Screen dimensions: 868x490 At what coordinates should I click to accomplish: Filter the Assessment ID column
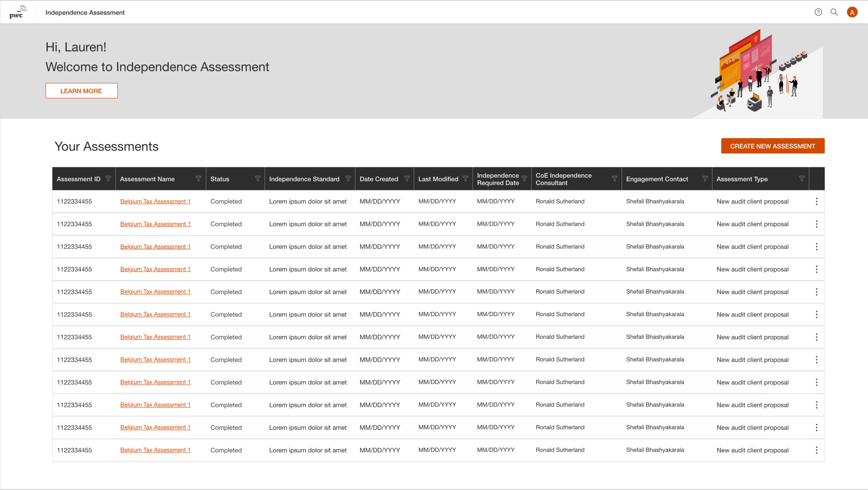pyautogui.click(x=108, y=179)
